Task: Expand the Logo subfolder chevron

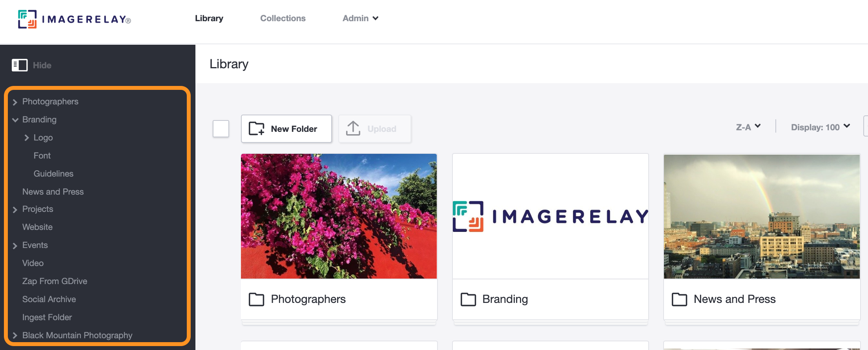Action: point(27,138)
